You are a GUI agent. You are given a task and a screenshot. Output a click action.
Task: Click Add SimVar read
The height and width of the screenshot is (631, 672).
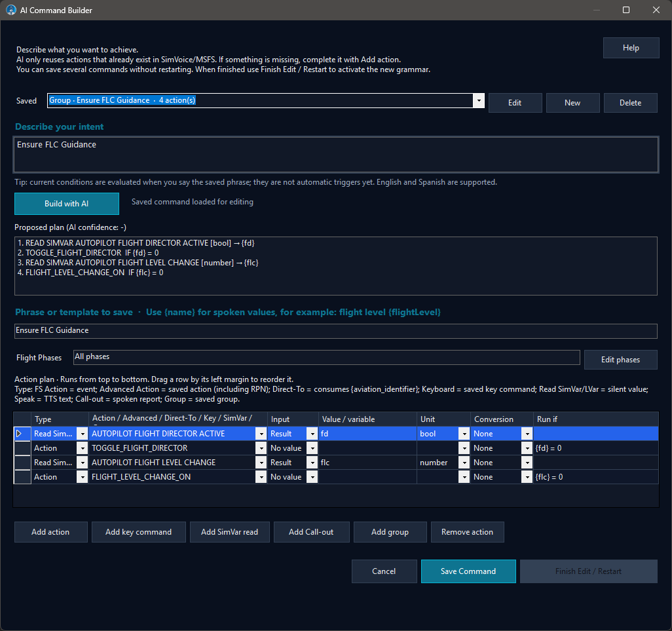(x=230, y=532)
